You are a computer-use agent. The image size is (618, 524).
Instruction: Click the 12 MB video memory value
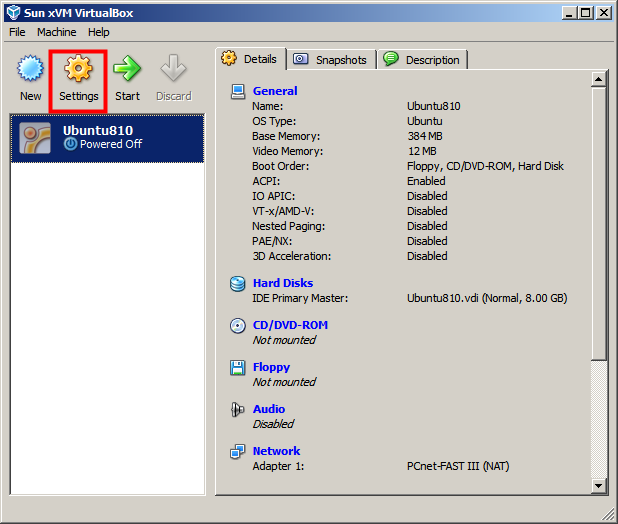tap(422, 151)
